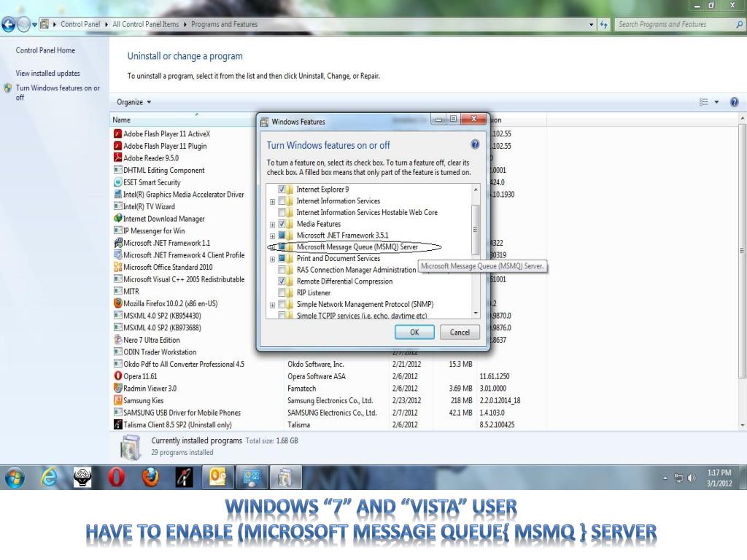Toggle Print and Document Services checkbox
This screenshot has width=747, height=560.
(x=282, y=258)
